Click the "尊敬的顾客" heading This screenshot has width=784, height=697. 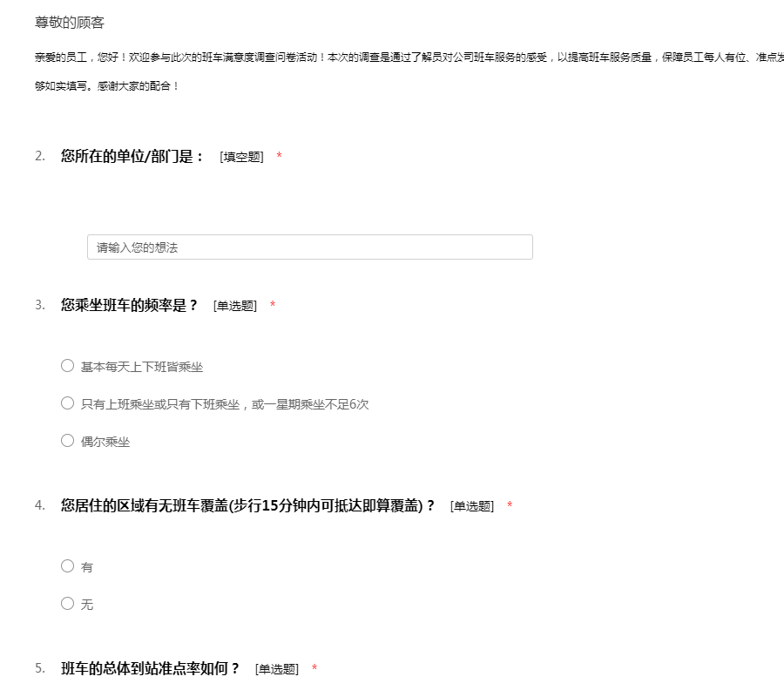[70, 23]
